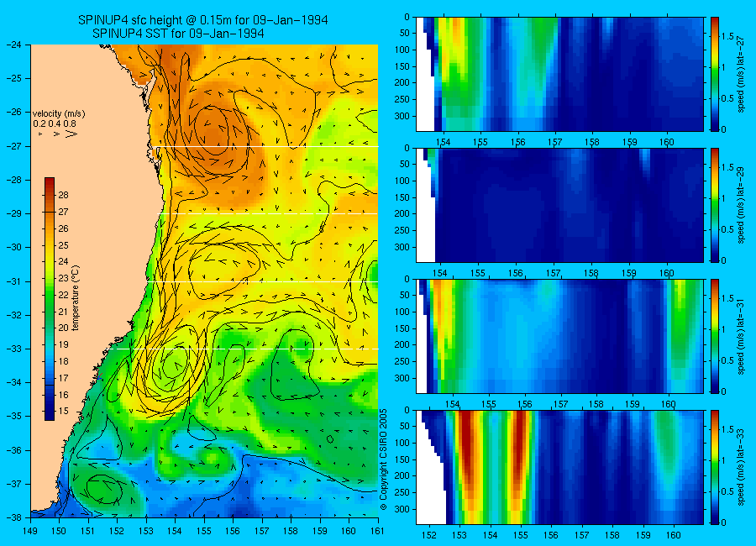Select the "-38" latitude label on the map axis

[14, 517]
